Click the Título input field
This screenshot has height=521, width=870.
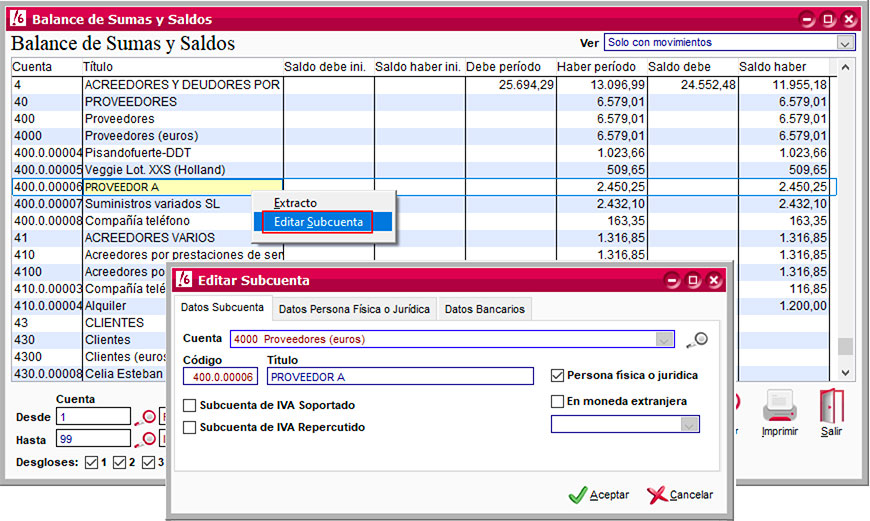tap(400, 376)
